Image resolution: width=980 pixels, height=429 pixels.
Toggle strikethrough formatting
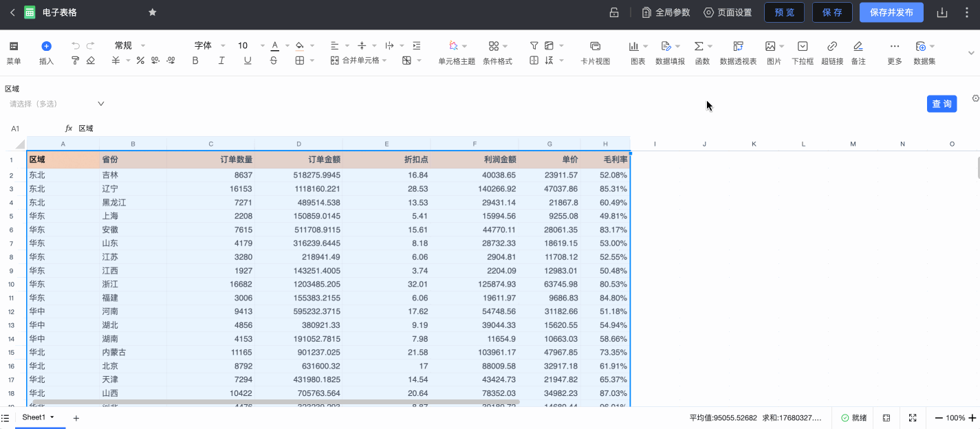coord(274,60)
